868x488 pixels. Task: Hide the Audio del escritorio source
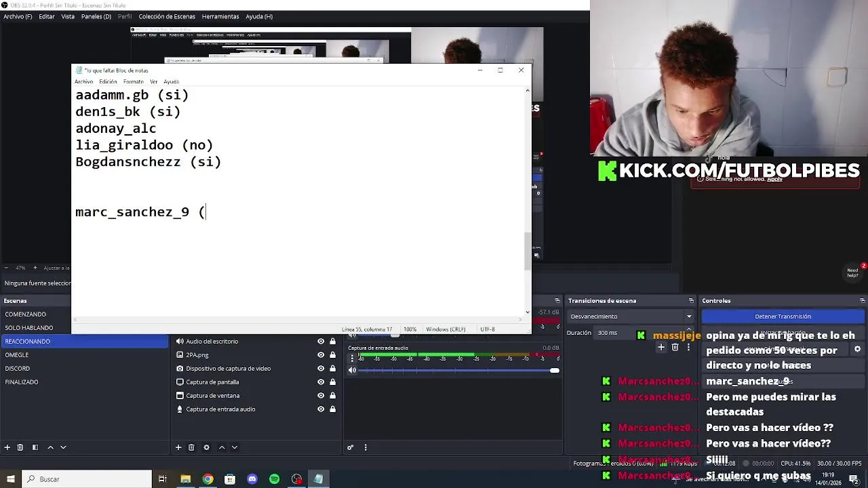[x=321, y=342]
